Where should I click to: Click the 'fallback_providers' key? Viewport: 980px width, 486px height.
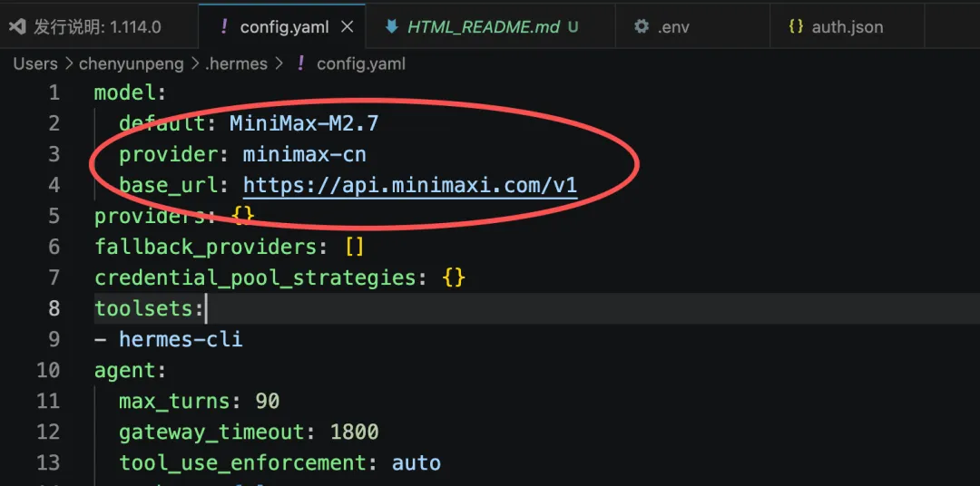point(206,247)
